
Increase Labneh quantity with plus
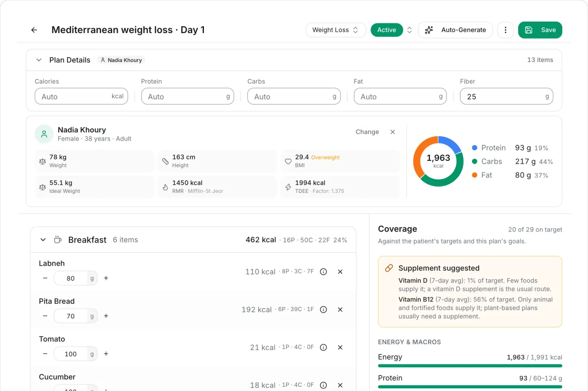[x=106, y=278]
